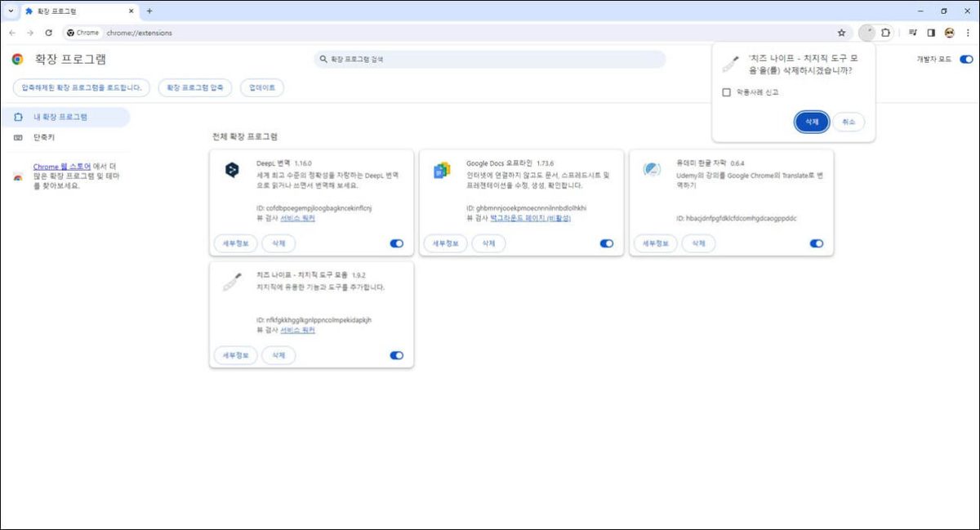Open the media controls toolbar icon
This screenshot has width=980, height=530.
[913, 33]
